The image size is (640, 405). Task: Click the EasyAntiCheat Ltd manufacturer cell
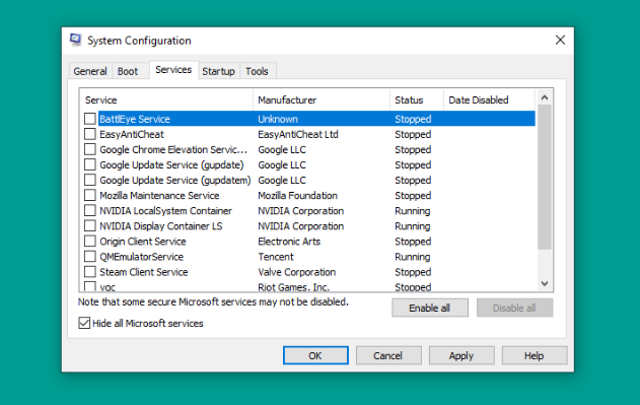(298, 134)
